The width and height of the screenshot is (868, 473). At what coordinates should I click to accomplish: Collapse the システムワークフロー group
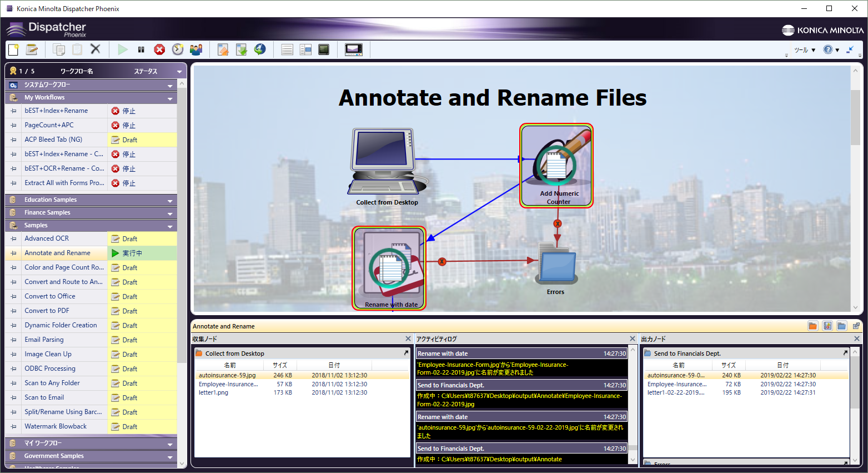(x=170, y=86)
